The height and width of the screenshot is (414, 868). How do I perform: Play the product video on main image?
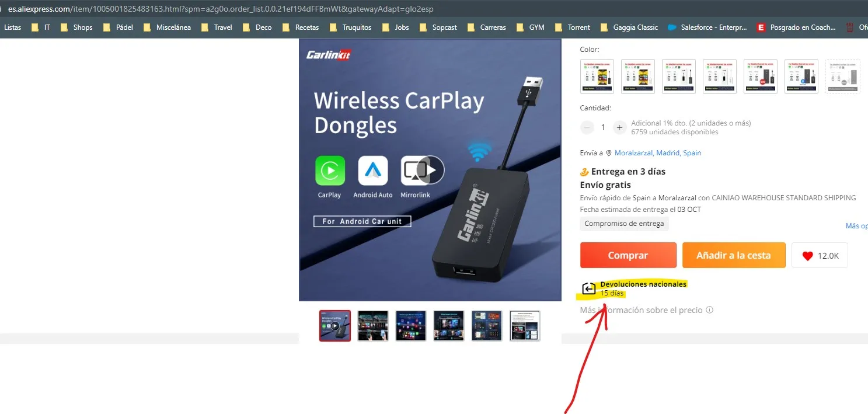click(431, 170)
